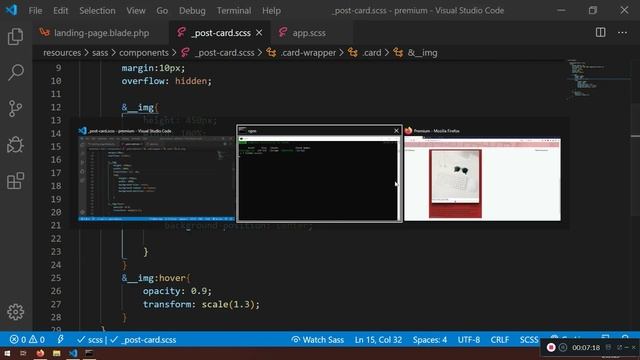
Task: Open the Extensions view
Action: 16,180
